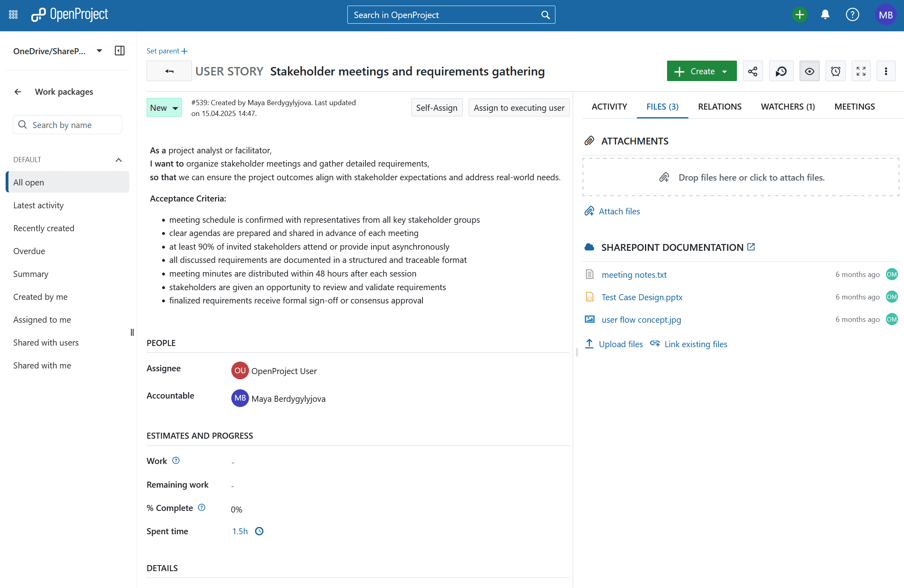Image resolution: width=904 pixels, height=588 pixels.
Task: Enter fullscreen view with expand icon
Action: [x=861, y=71]
